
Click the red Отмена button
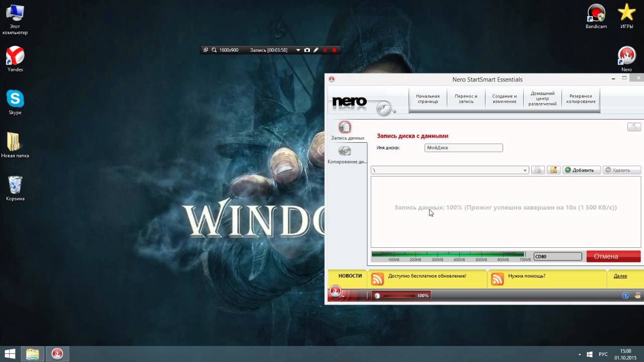pos(613,256)
